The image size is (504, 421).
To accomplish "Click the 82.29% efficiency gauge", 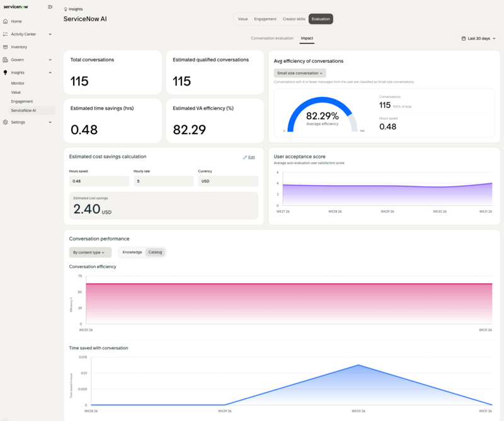I will [x=322, y=115].
